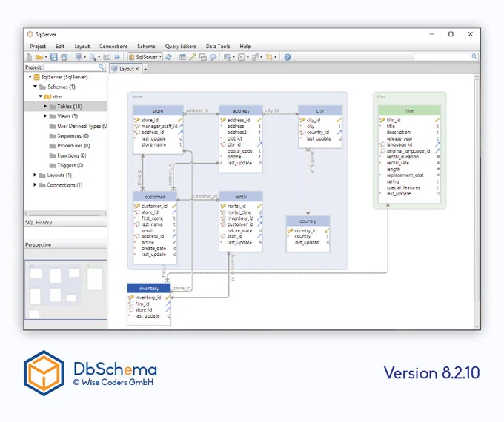Click the Project tree horizontal scrollbar

pyautogui.click(x=65, y=213)
